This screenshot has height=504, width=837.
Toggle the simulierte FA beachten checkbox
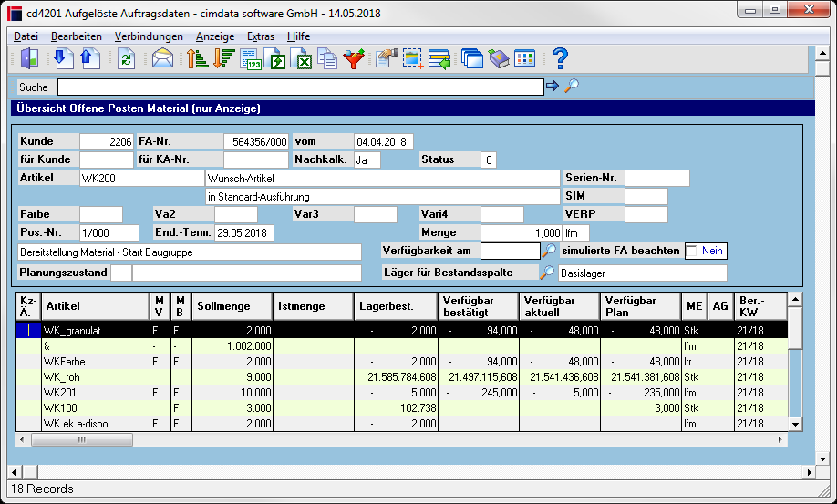(692, 251)
